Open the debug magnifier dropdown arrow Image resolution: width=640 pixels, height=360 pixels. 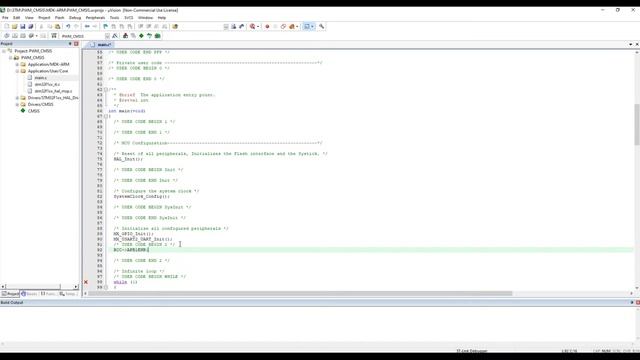click(258, 27)
